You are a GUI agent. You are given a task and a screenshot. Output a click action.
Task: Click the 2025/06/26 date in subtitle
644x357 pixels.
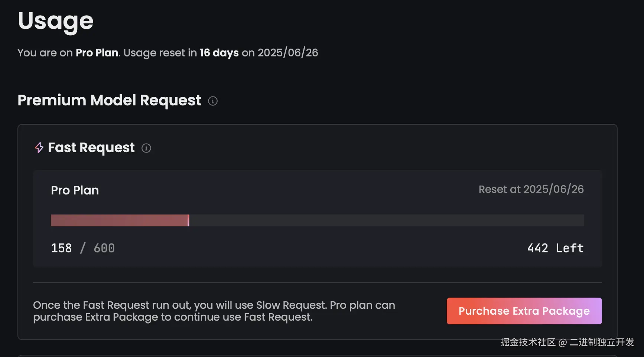point(288,53)
